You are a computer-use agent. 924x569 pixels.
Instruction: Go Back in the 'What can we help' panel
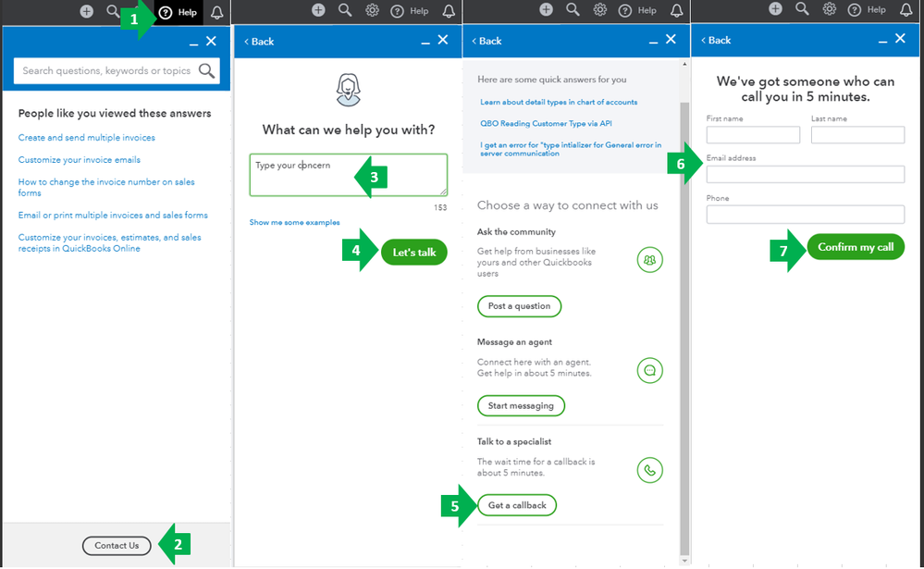(259, 42)
